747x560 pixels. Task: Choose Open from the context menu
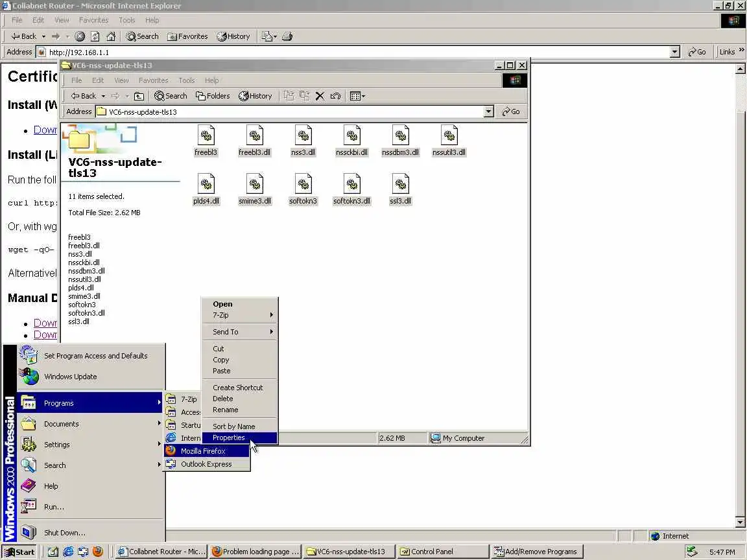pyautogui.click(x=240, y=304)
